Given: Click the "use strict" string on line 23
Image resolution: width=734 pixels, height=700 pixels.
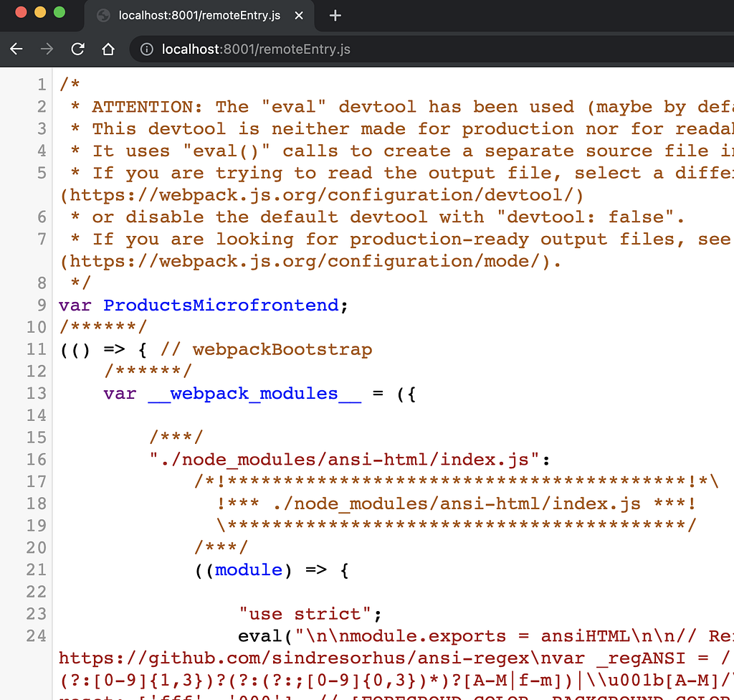Looking at the screenshot, I should [x=305, y=614].
